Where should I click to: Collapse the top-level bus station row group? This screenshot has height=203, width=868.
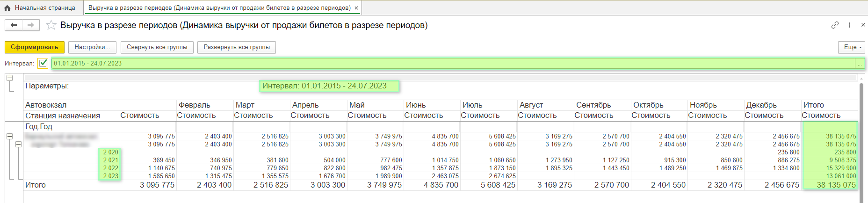point(9,137)
